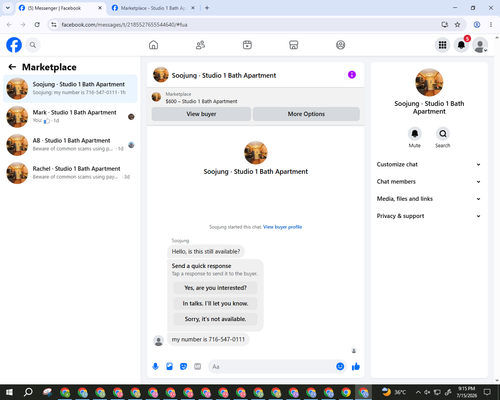This screenshot has width=500, height=400.
Task: Open the Windows notification center icon
Action: click(487, 392)
